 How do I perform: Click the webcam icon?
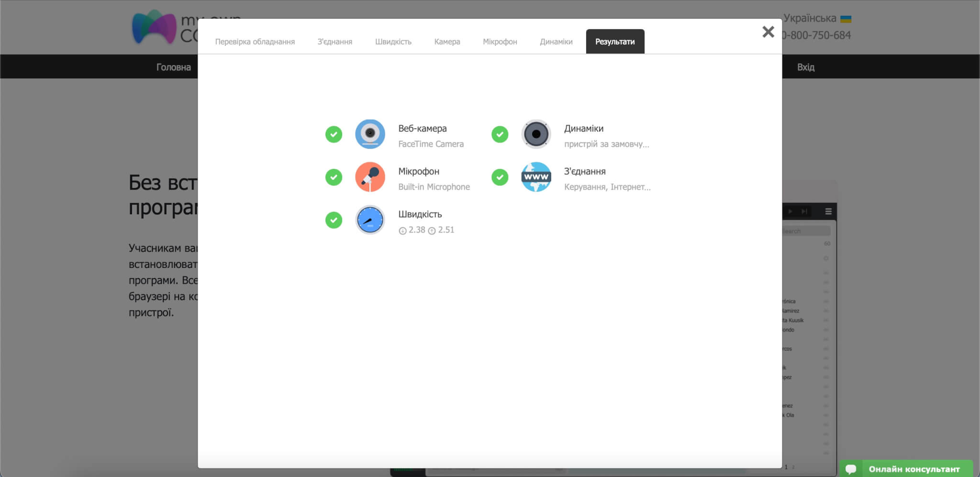point(370,134)
